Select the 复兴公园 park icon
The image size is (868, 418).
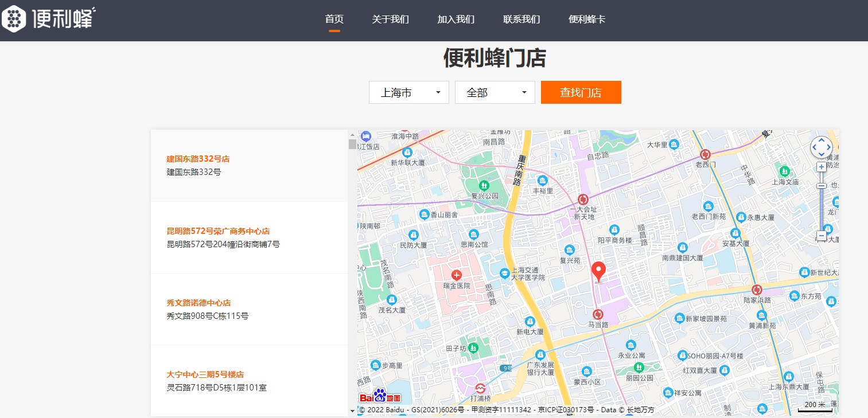[x=484, y=185]
